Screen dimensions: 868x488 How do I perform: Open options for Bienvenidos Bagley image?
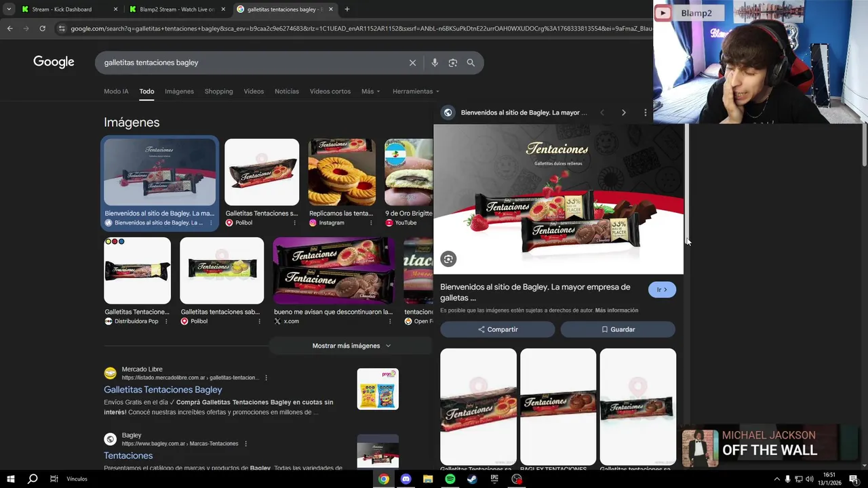[210, 223]
